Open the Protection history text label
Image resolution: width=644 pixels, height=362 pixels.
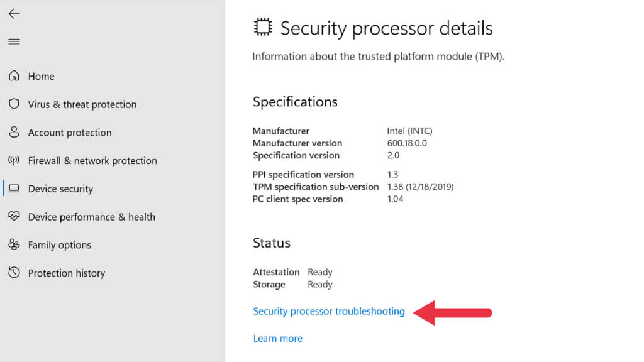[x=67, y=273]
